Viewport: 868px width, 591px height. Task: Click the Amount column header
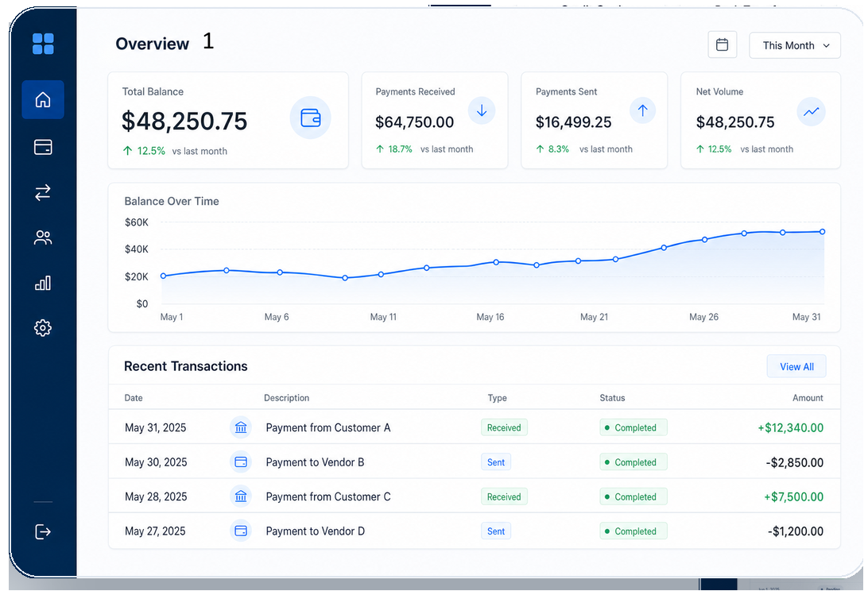click(808, 398)
